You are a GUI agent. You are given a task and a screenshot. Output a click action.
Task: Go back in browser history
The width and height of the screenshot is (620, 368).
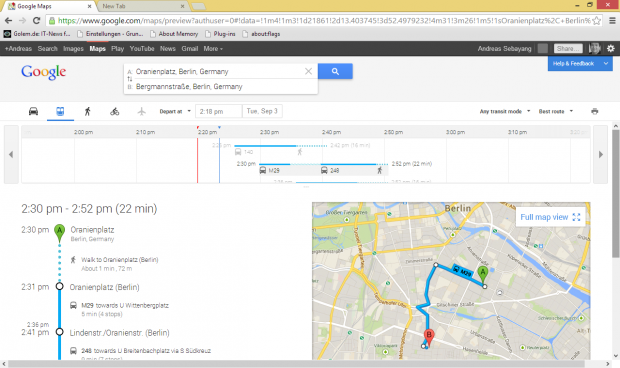[x=9, y=21]
